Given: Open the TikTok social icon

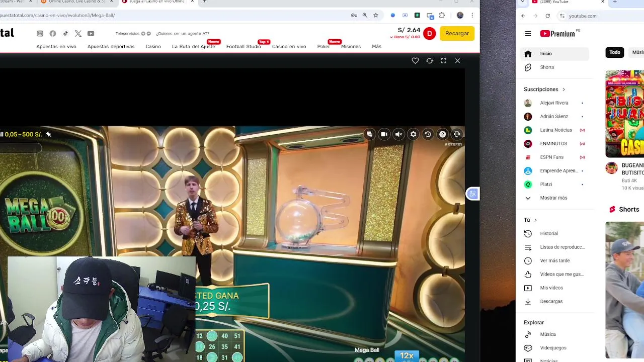Looking at the screenshot, I should [x=65, y=34].
